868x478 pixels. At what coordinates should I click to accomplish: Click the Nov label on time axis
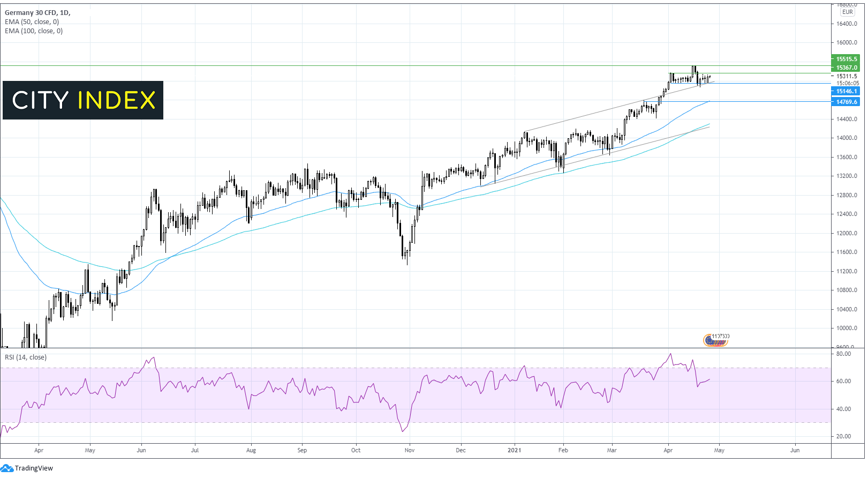click(410, 450)
